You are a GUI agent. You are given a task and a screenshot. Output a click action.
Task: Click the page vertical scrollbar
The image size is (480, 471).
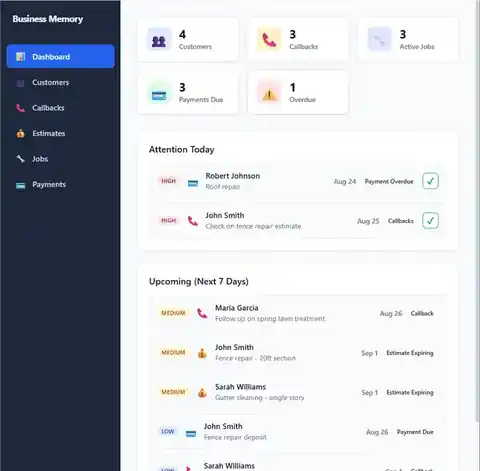pos(477,210)
